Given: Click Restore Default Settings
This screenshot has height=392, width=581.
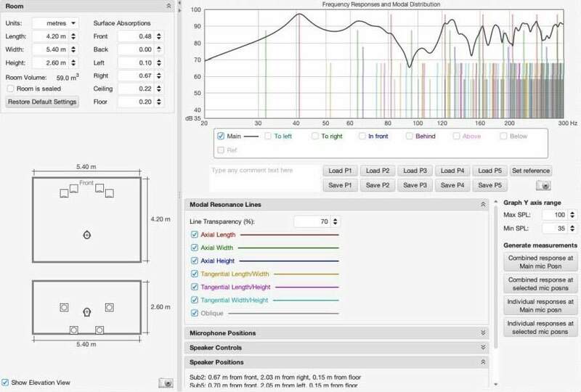Looking at the screenshot, I should tap(42, 102).
